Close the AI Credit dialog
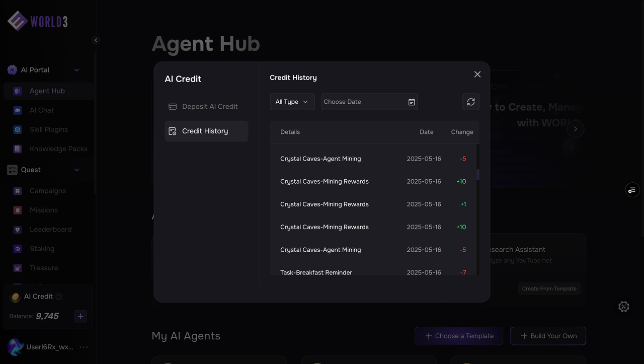 477,75
